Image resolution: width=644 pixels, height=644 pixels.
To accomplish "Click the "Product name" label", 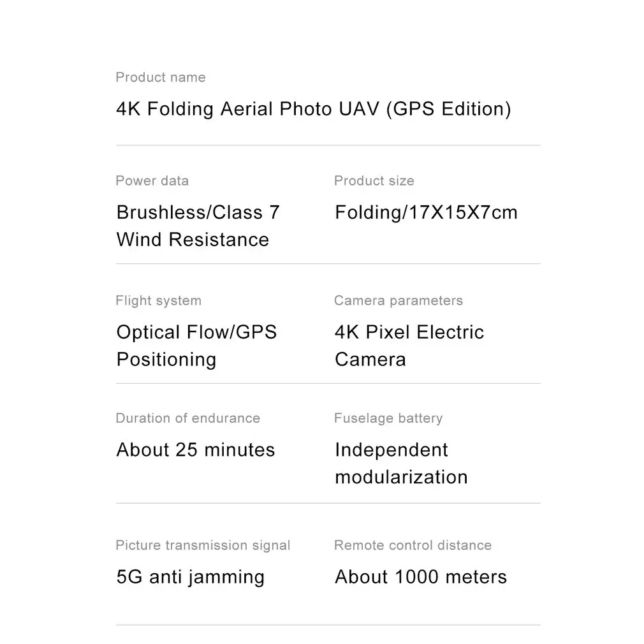I will tap(161, 78).
